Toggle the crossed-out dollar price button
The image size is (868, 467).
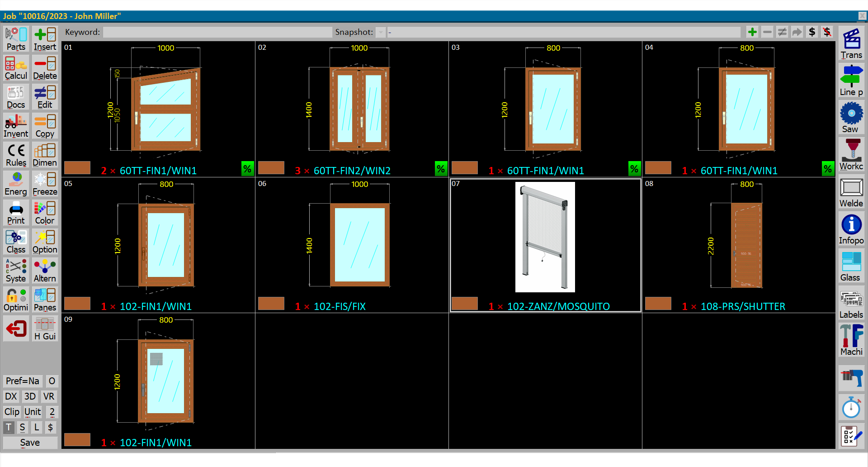tap(827, 32)
